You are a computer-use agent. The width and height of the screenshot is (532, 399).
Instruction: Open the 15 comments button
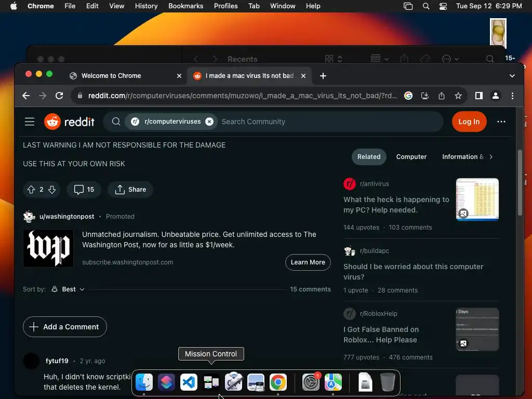point(84,189)
